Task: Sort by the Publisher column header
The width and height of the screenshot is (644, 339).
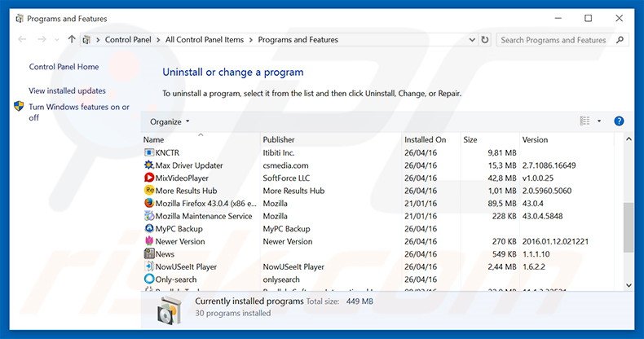Action: [x=279, y=139]
